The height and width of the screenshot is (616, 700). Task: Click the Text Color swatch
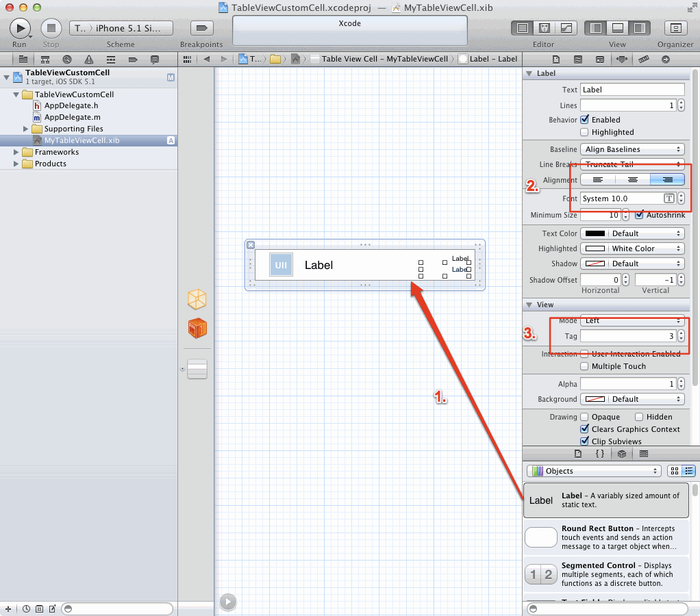pyautogui.click(x=595, y=233)
